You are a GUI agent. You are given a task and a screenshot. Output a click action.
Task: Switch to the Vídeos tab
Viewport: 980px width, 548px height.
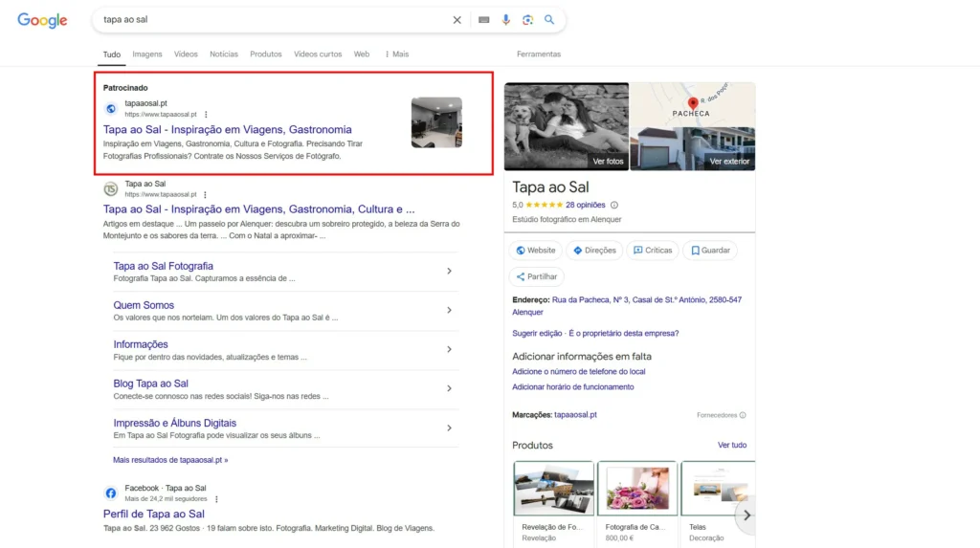pyautogui.click(x=186, y=55)
